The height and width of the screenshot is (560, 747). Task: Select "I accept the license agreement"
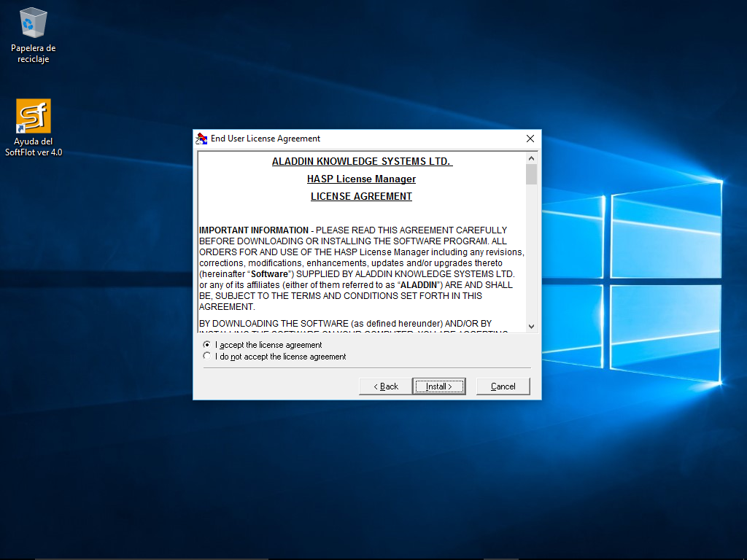[x=208, y=345]
